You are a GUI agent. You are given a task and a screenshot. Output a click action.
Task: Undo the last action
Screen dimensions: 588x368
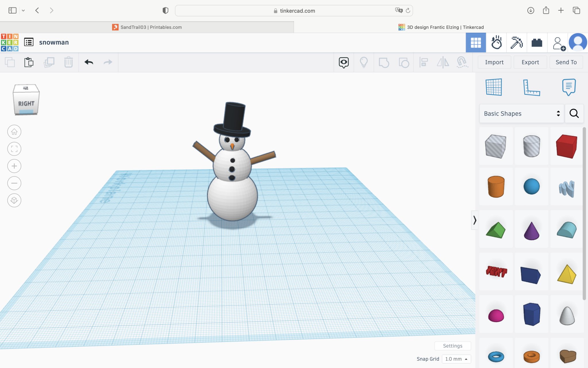[89, 62]
